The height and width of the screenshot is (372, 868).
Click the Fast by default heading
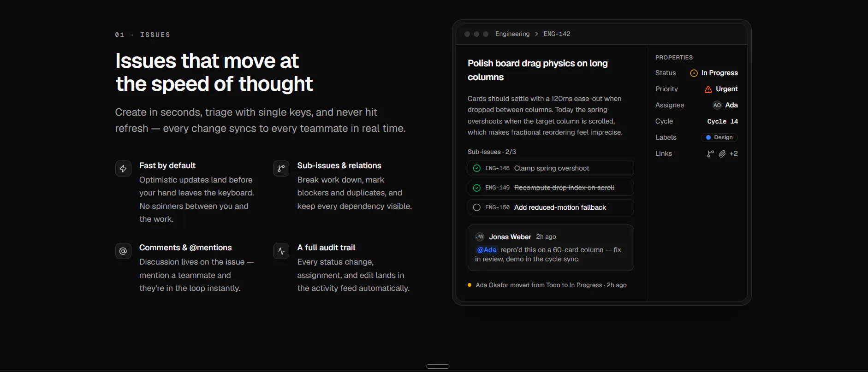coord(167,165)
